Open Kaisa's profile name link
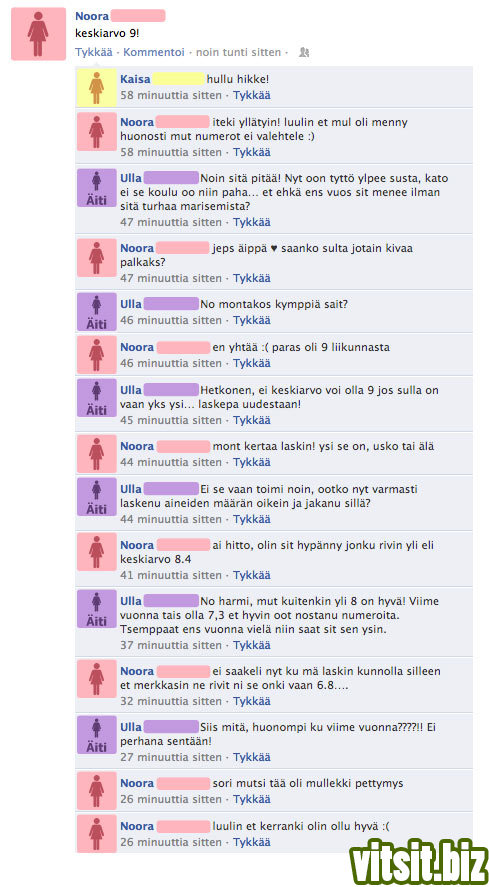 tap(135, 79)
